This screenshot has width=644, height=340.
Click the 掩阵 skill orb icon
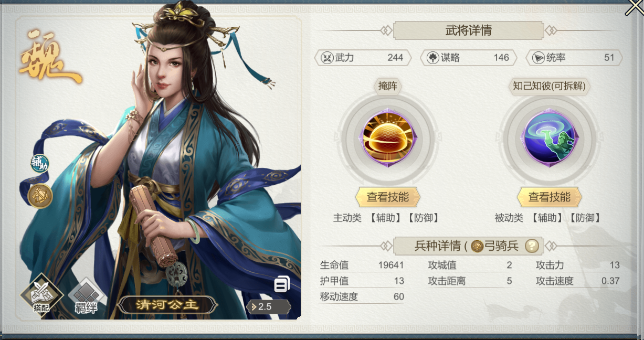click(x=388, y=140)
